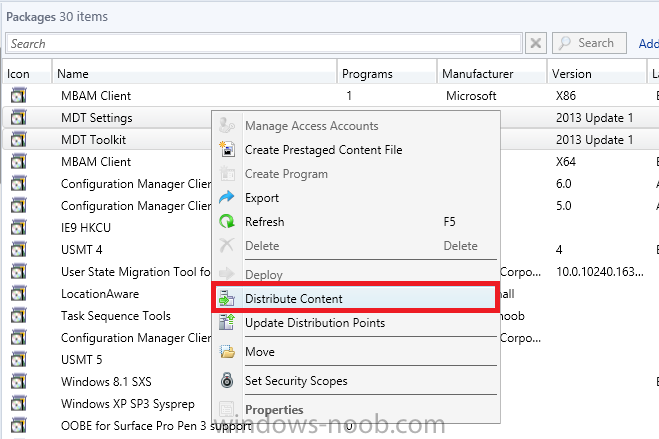The height and width of the screenshot is (439, 659).
Task: Click the package icon beside Windows 8.1 SXS
Action: (18, 381)
